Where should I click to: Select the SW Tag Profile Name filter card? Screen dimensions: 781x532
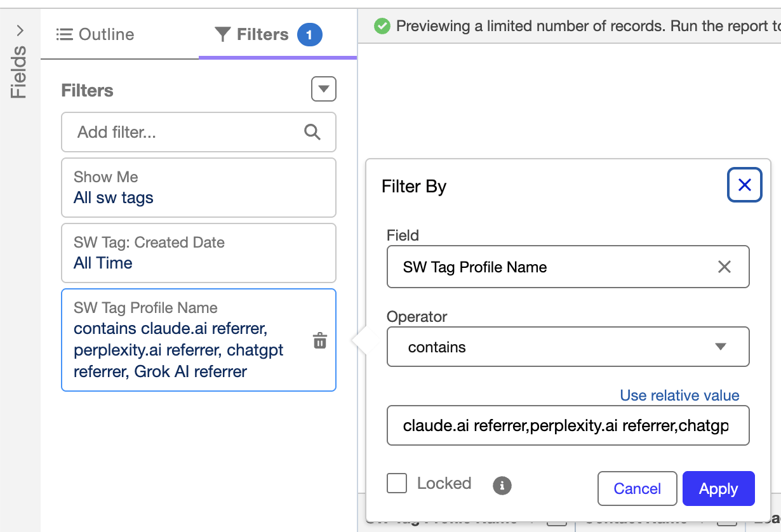(x=199, y=340)
